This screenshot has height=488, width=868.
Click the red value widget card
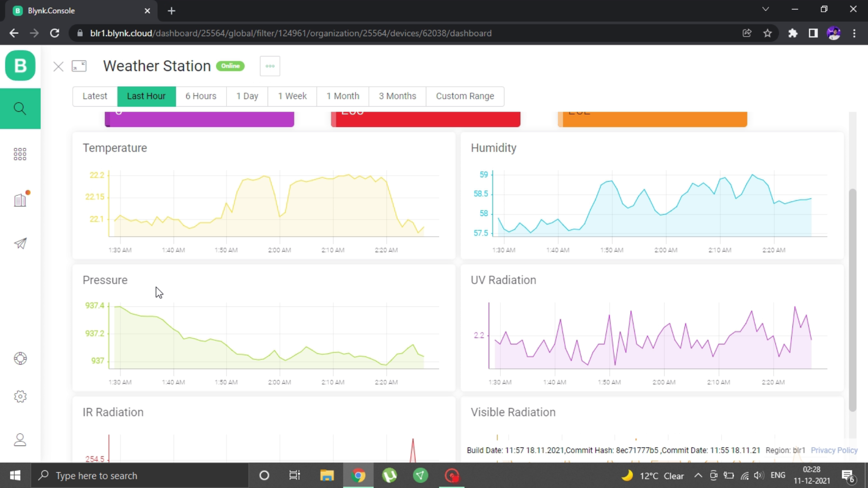[425, 119]
